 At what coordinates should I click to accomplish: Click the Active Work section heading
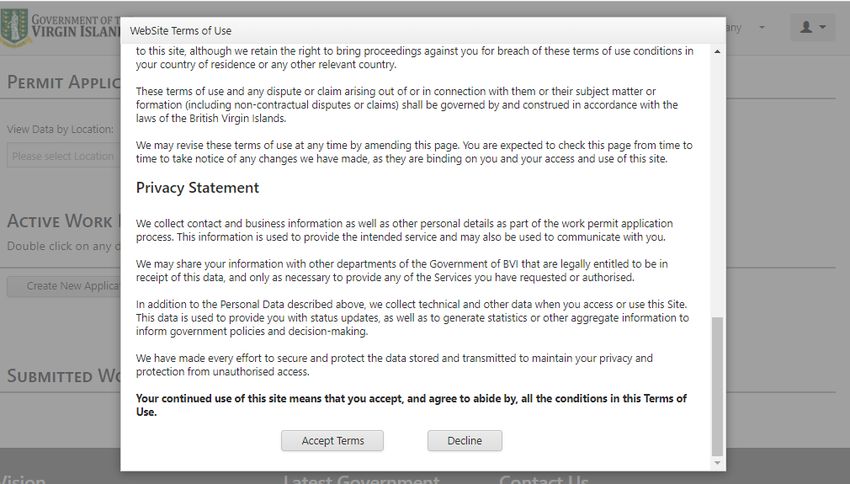tap(60, 221)
